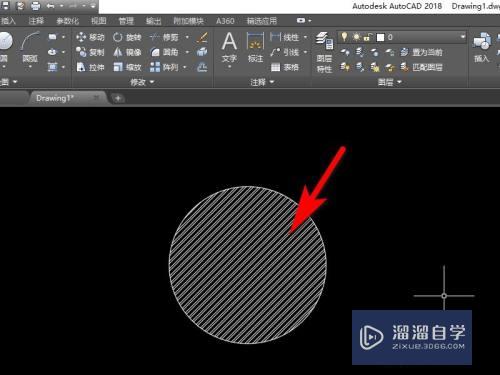Expand the Modify (修改) panel

click(x=142, y=82)
